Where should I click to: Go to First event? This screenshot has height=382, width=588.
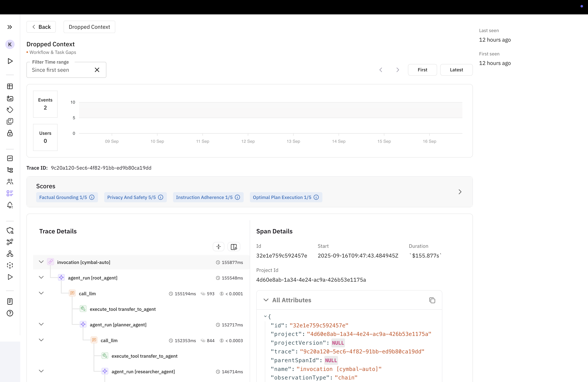click(x=422, y=70)
